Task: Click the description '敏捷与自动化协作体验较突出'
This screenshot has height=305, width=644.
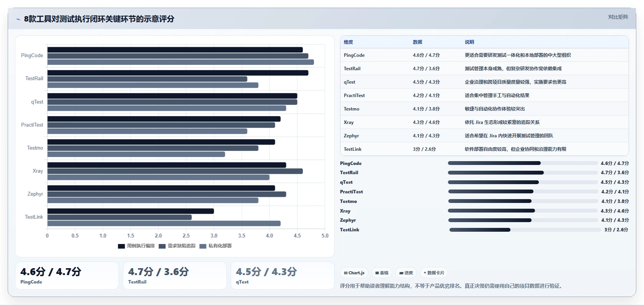Action: 495,109
